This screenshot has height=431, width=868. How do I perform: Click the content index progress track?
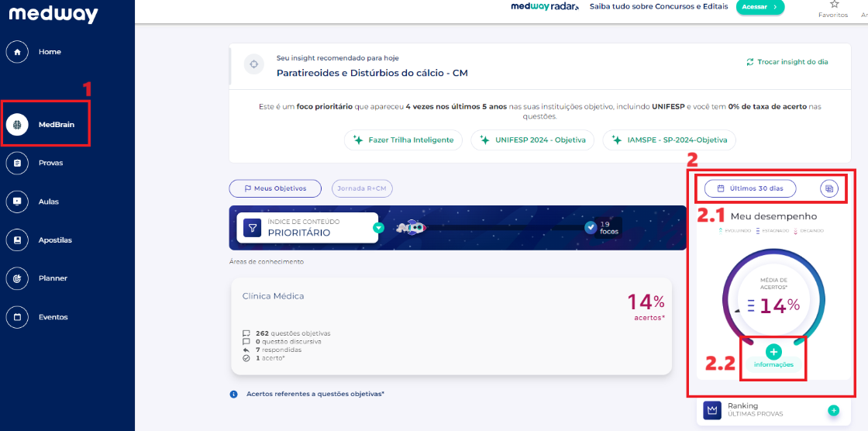coord(504,227)
